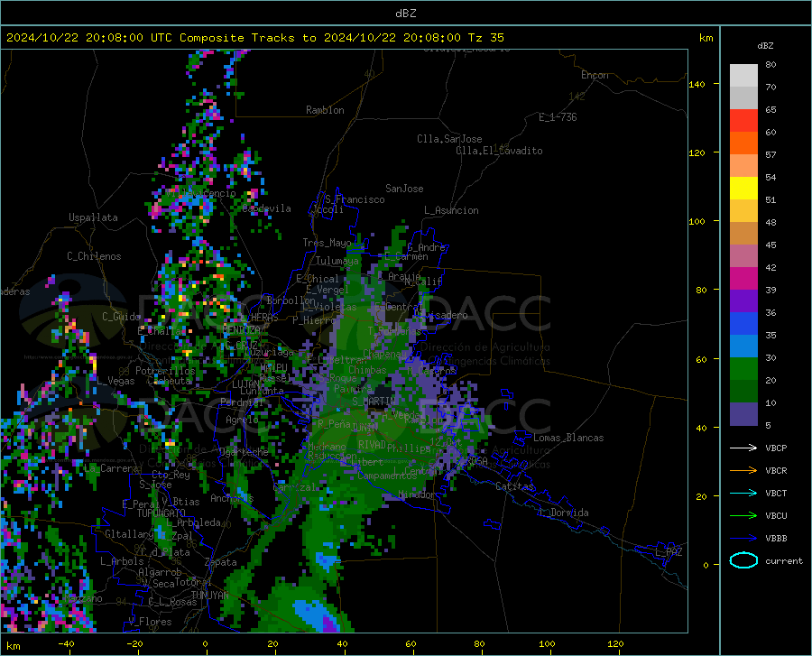The image size is (812, 656).
Task: Click the Zapata map label
Action: point(221,562)
